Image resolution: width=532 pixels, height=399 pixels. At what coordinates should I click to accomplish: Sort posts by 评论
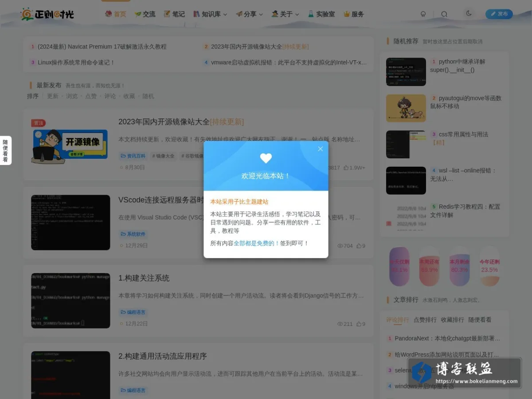[110, 96]
